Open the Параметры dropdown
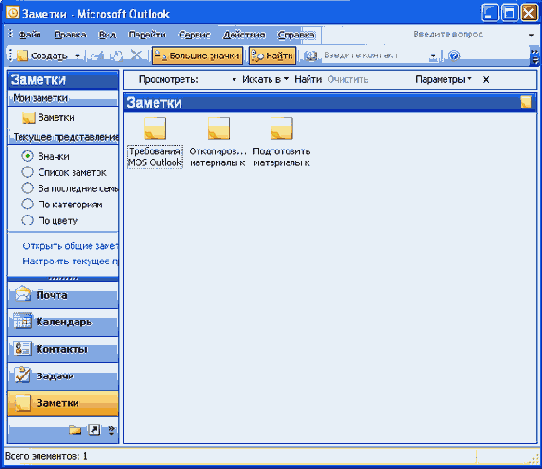The image size is (542, 469). 443,79
